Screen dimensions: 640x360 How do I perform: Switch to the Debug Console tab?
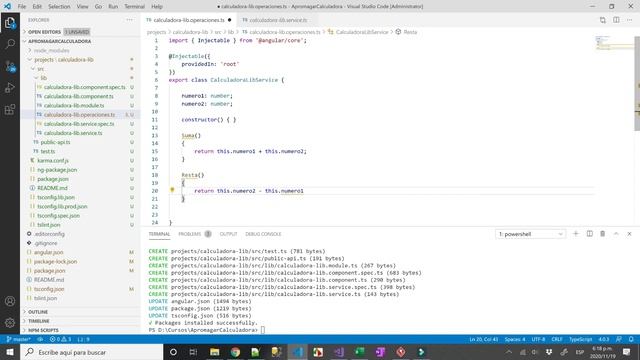[x=263, y=234]
